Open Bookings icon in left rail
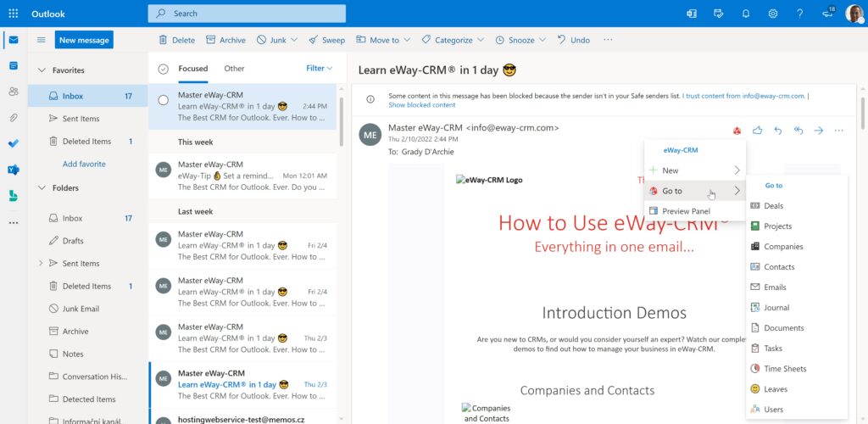This screenshot has width=868, height=424. tap(14, 195)
